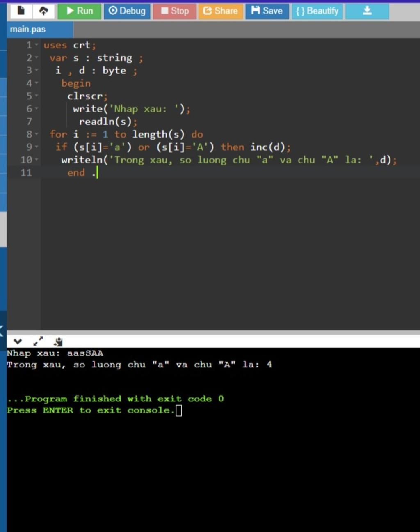
Task: Start the Debug session
Action: click(127, 11)
